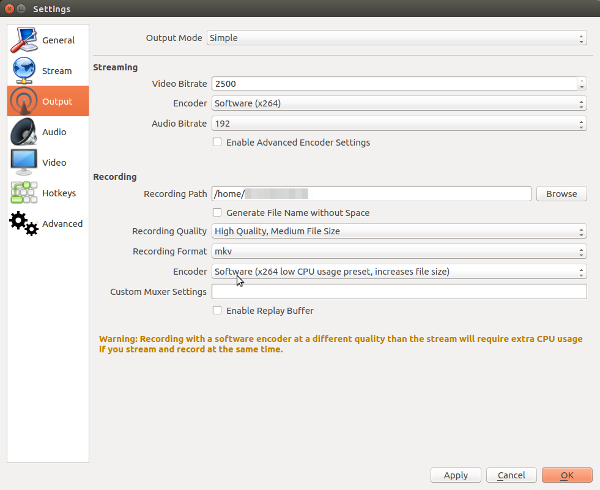Enable the Replay Buffer checkbox
Screen dimensions: 600x490
pyautogui.click(x=218, y=311)
